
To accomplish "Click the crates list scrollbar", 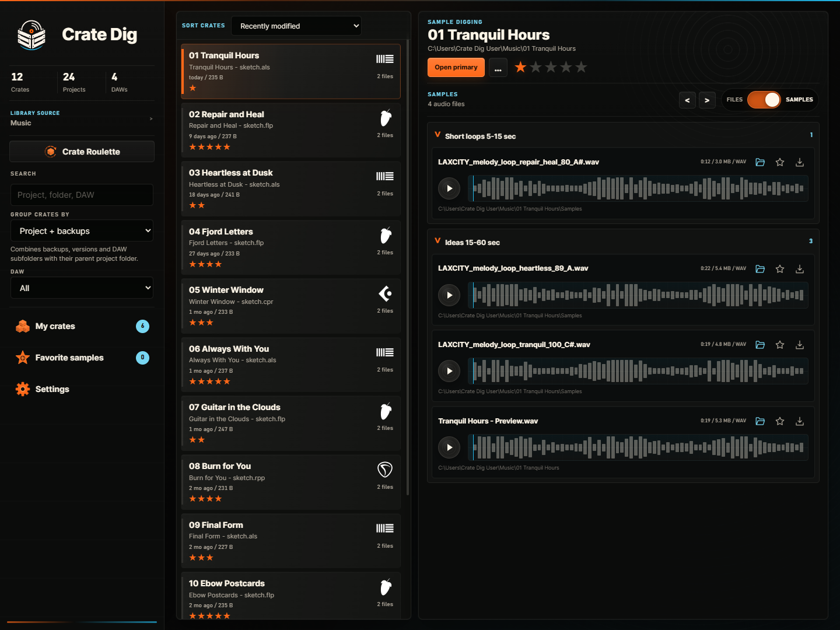I will coord(408,268).
